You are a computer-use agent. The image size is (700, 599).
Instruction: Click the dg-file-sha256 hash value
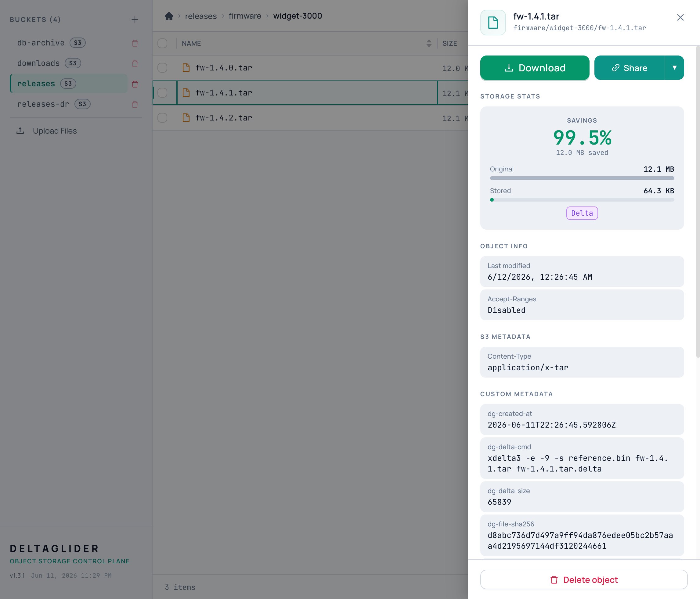coord(580,540)
